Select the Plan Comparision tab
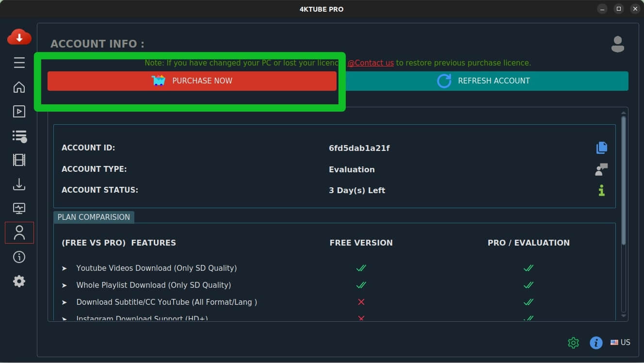Screen dimensions: 644x363 (94, 217)
